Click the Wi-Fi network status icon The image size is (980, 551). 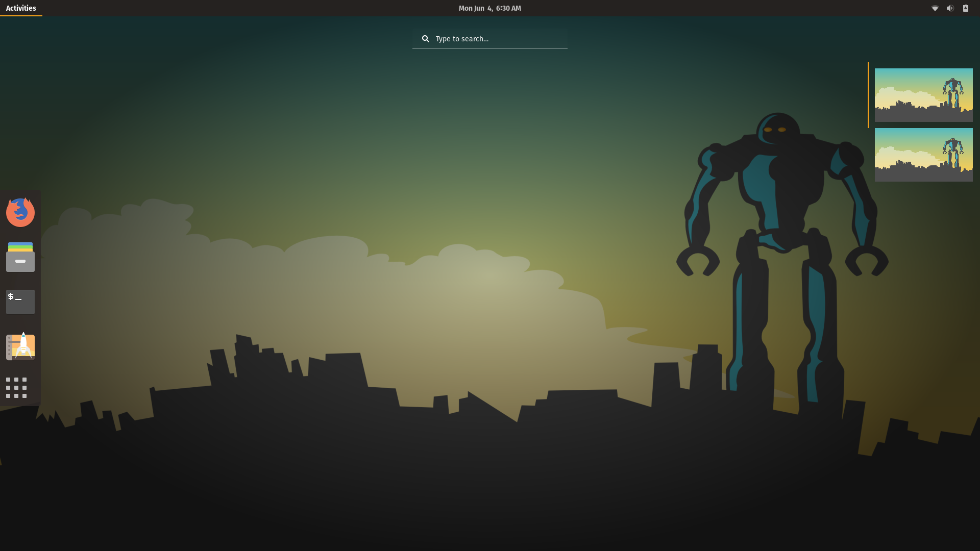point(935,8)
